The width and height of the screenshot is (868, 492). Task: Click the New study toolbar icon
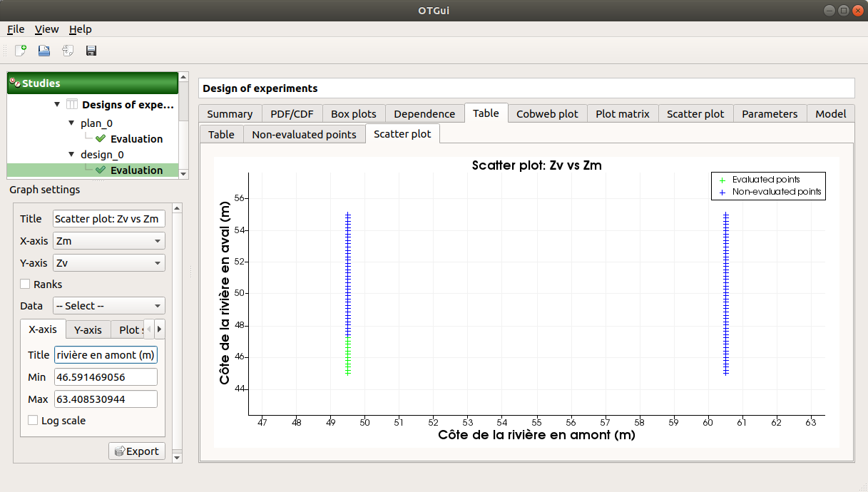(21, 51)
